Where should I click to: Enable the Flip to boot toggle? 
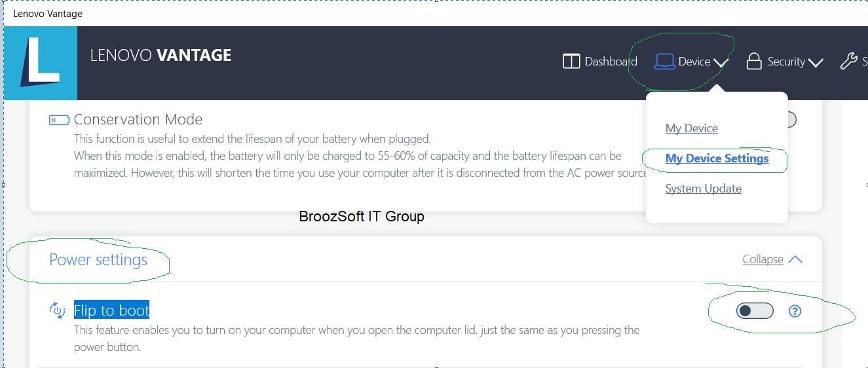click(x=755, y=311)
